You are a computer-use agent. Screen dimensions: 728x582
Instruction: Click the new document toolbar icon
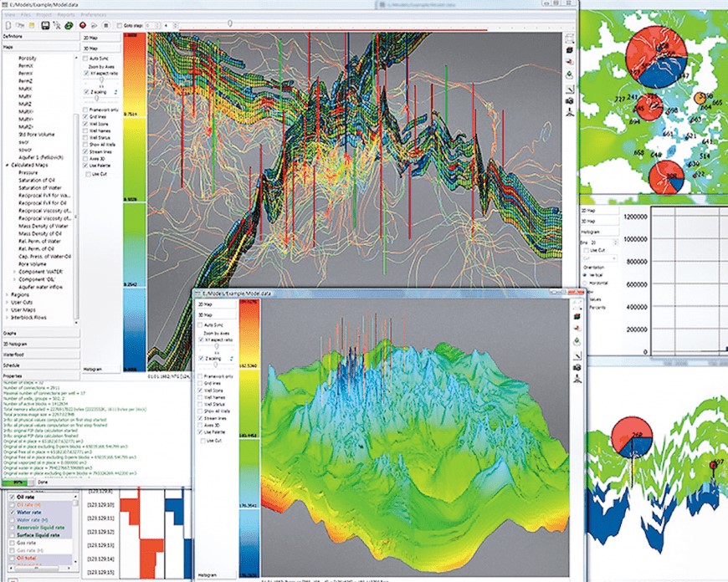point(8,26)
